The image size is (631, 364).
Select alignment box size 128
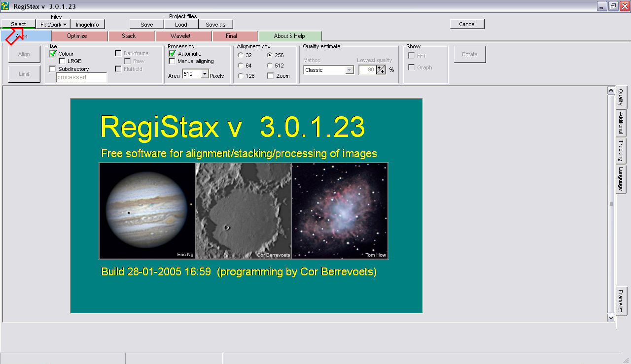(240, 76)
